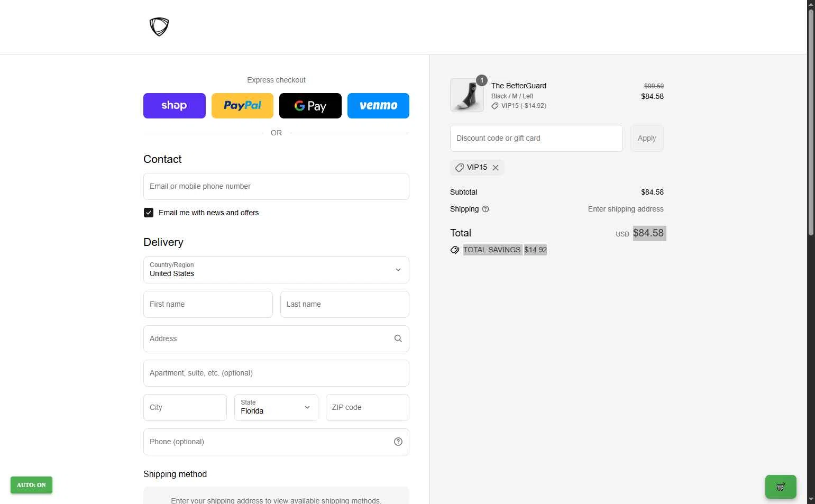Focus the Email or mobile phone number field
Screen dimensions: 815x504
click(276, 186)
